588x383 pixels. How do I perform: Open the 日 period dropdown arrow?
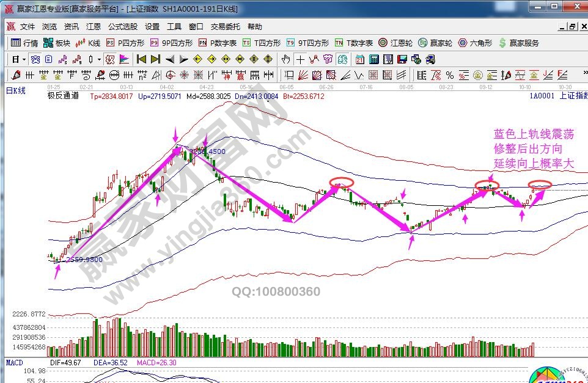24,59
